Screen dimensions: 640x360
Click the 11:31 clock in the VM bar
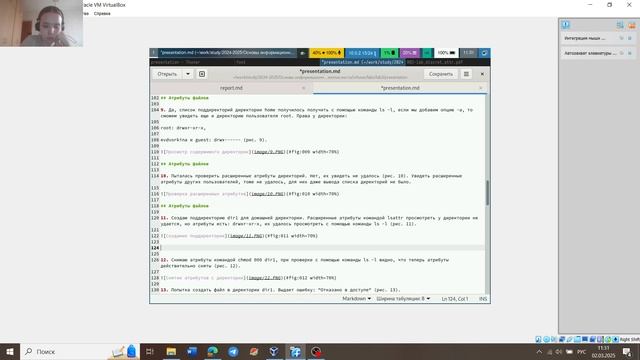tap(469, 53)
